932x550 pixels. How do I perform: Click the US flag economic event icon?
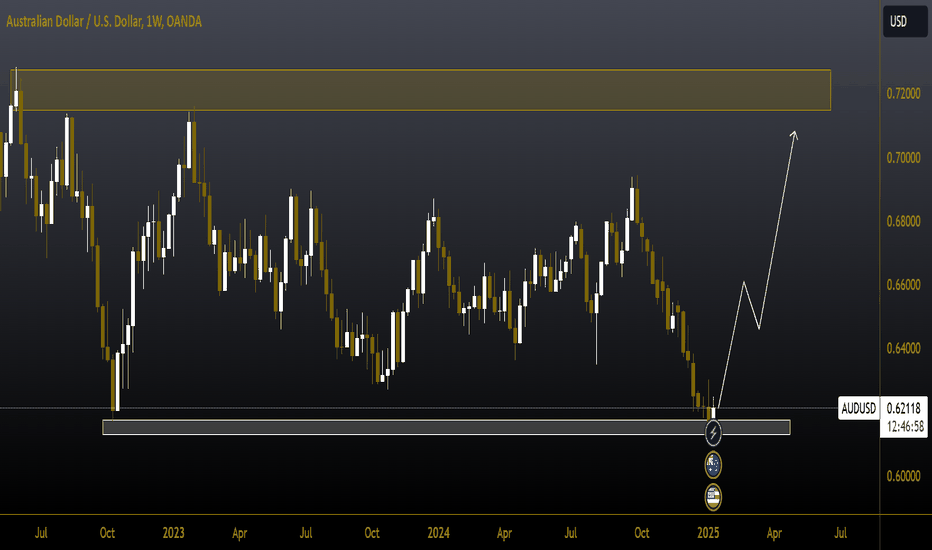(713, 497)
